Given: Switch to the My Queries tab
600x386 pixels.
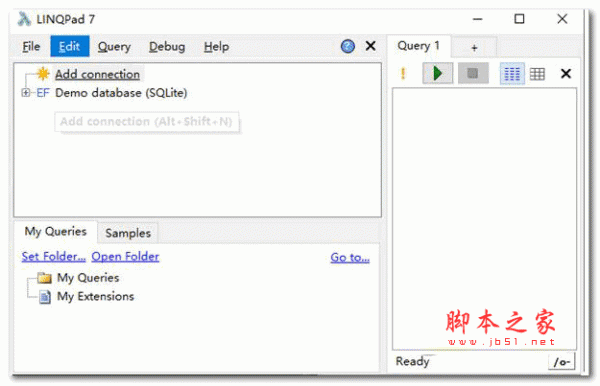Looking at the screenshot, I should [x=55, y=231].
